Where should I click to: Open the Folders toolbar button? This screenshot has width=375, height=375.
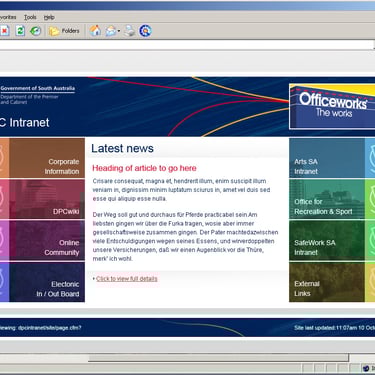[x=64, y=31]
